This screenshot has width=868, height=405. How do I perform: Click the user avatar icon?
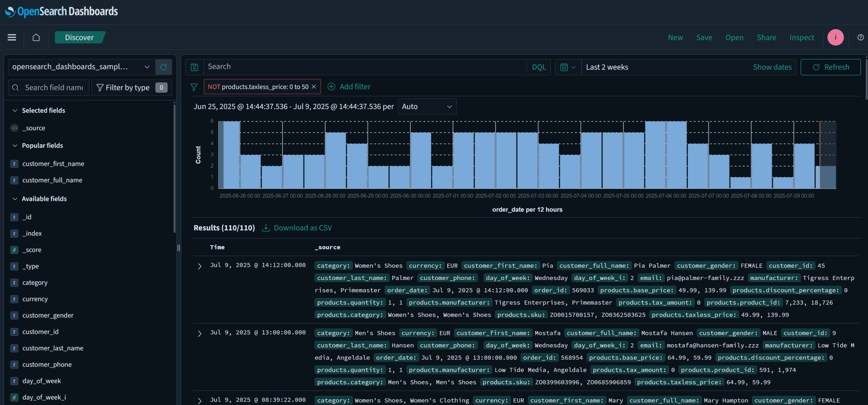[835, 37]
